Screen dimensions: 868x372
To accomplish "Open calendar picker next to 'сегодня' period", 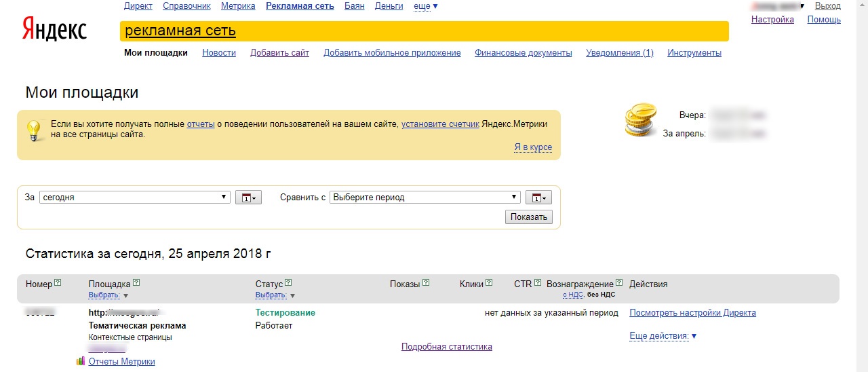I will [248, 198].
